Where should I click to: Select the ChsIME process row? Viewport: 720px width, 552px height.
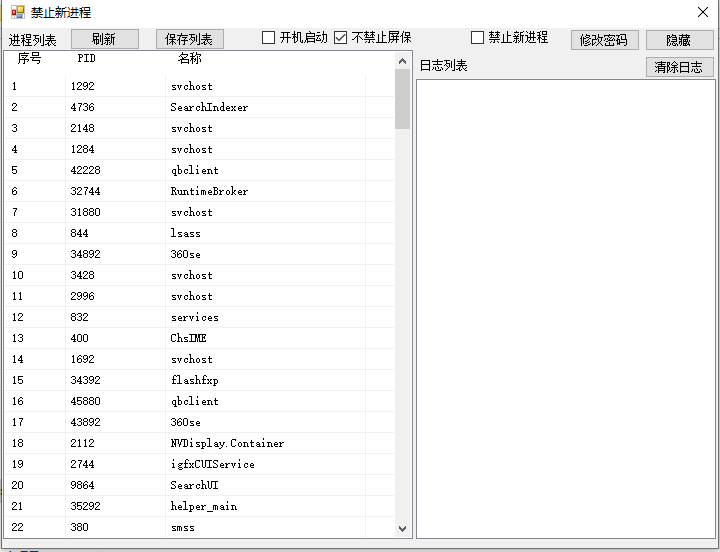click(x=200, y=338)
